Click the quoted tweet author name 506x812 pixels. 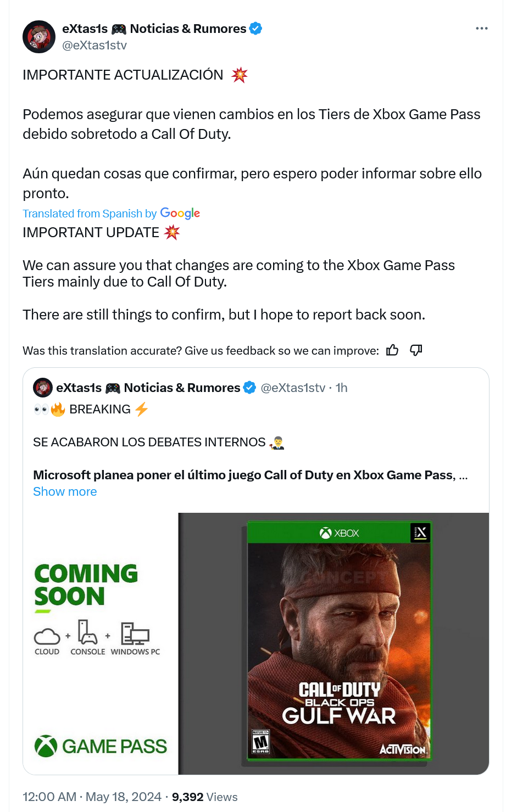pyautogui.click(x=148, y=388)
